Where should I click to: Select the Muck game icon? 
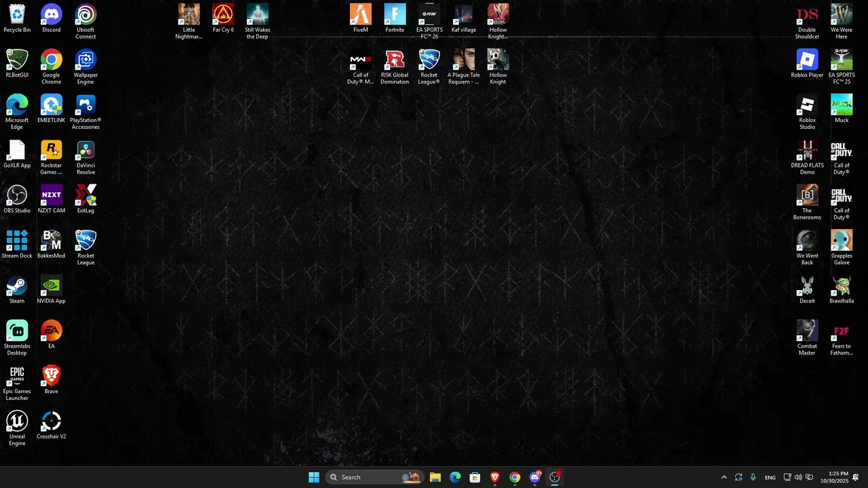[842, 109]
